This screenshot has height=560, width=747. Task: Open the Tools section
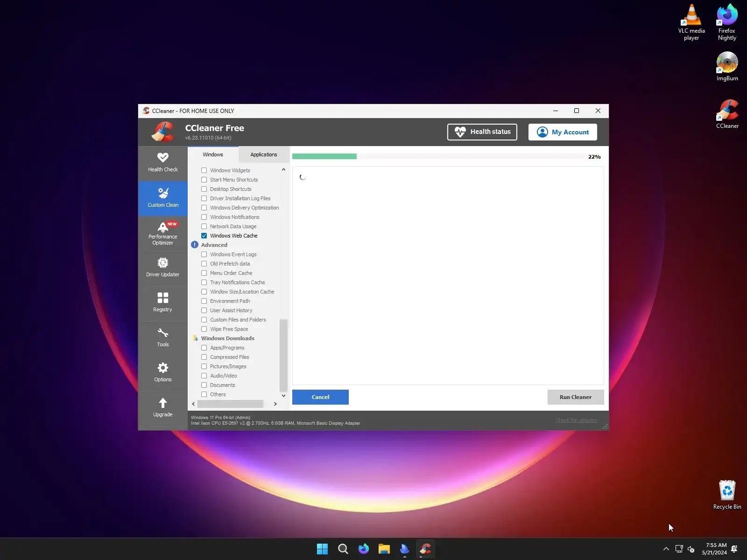coord(162,338)
